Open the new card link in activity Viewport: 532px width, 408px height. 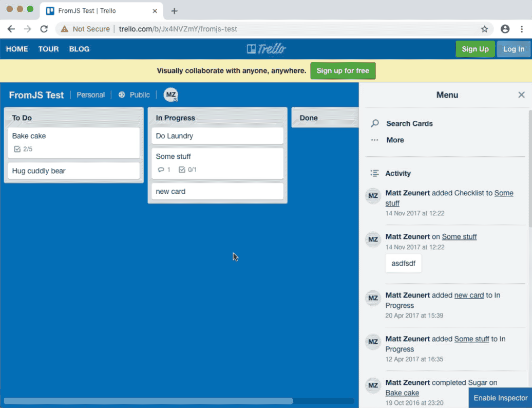tap(469, 295)
